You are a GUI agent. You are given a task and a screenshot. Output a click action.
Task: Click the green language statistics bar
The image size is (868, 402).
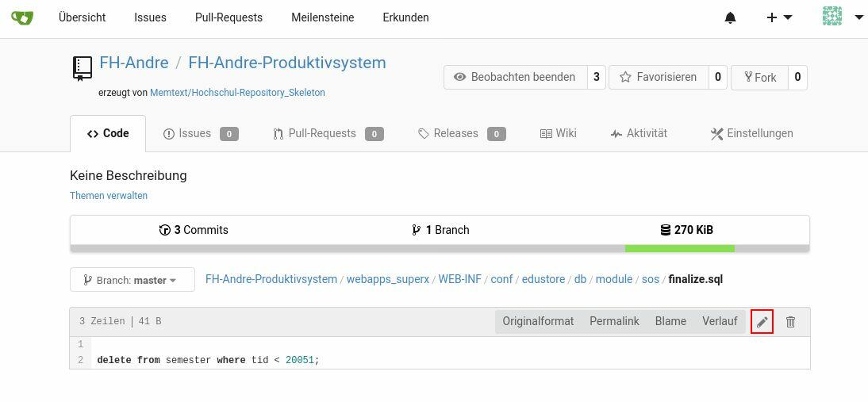[x=679, y=248]
